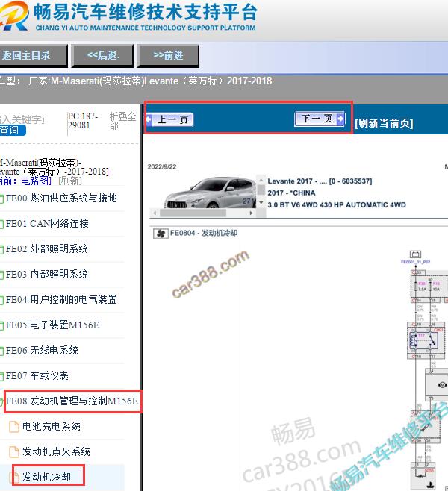The height and width of the screenshot is (491, 448).
Task: Open the 发动机点火系统 document
Action: point(56,451)
